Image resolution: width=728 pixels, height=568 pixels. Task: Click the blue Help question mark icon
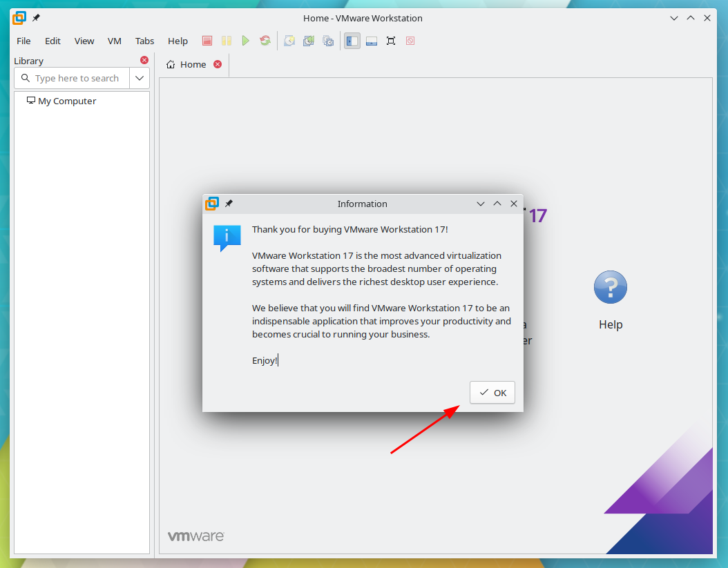click(x=610, y=287)
